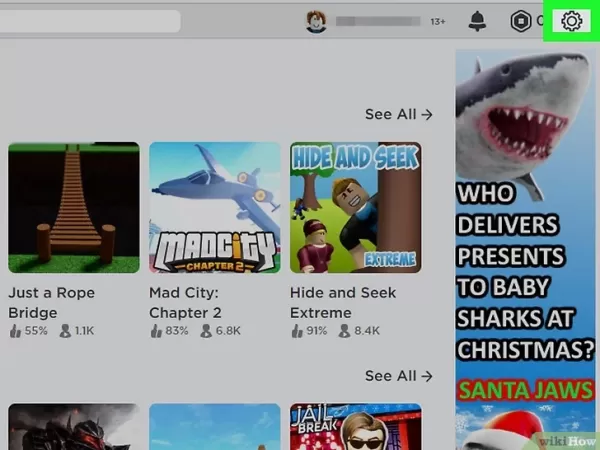600x450 pixels.
Task: Open notifications bell icon
Action: click(477, 21)
